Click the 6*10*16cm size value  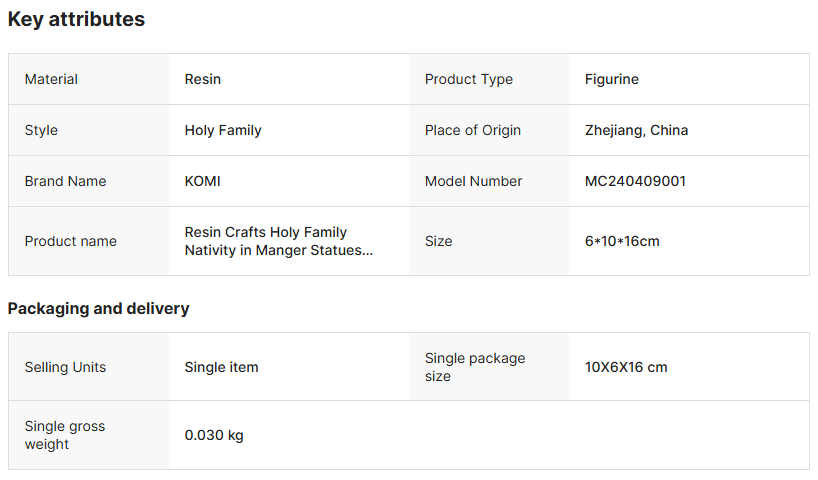click(x=622, y=241)
